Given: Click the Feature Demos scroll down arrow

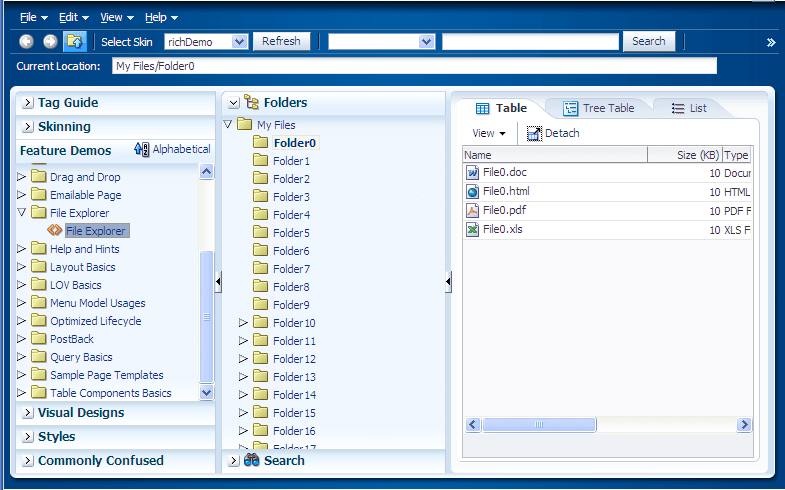Looking at the screenshot, I should pyautogui.click(x=206, y=392).
